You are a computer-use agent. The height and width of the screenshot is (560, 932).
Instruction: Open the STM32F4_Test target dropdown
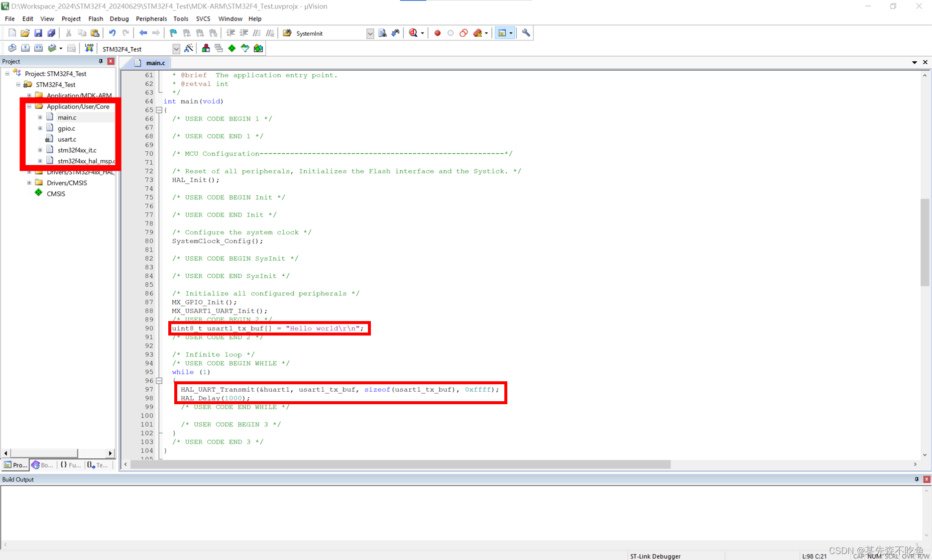click(x=176, y=49)
